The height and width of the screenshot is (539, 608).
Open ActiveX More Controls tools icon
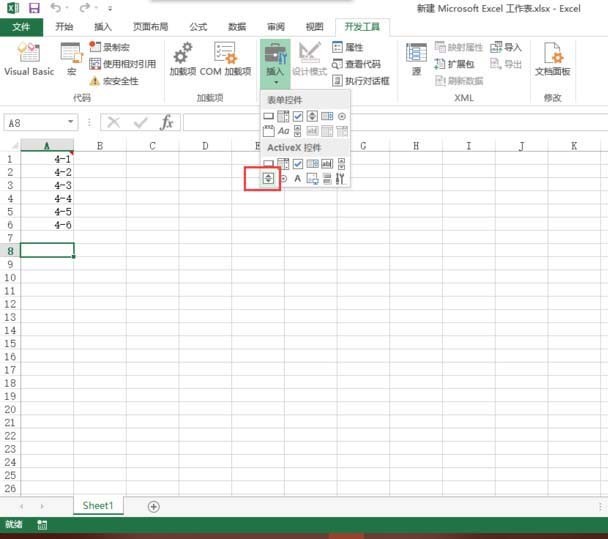[340, 179]
